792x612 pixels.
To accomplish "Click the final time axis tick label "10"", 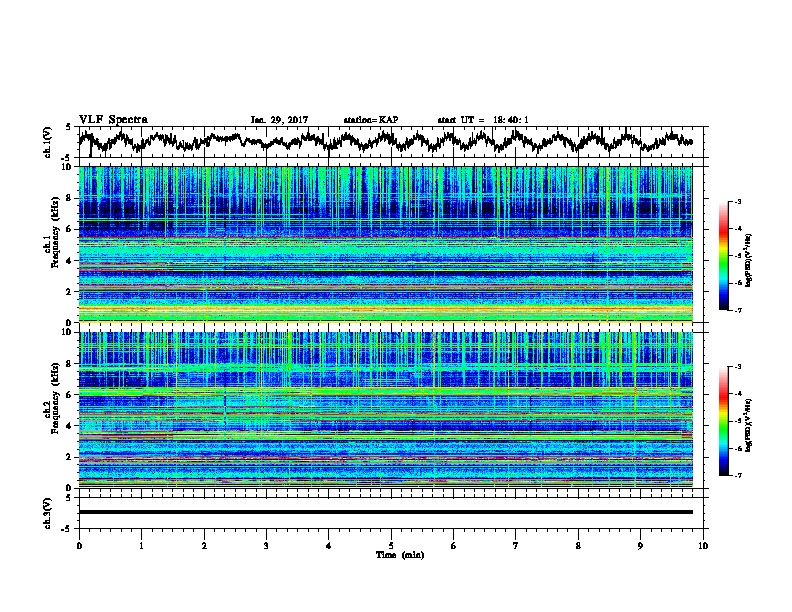I will [x=703, y=546].
